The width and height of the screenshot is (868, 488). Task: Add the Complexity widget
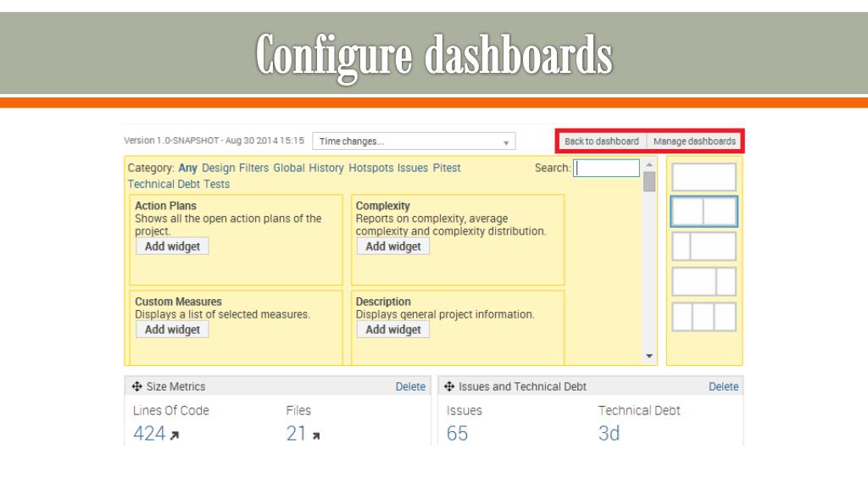tap(393, 247)
